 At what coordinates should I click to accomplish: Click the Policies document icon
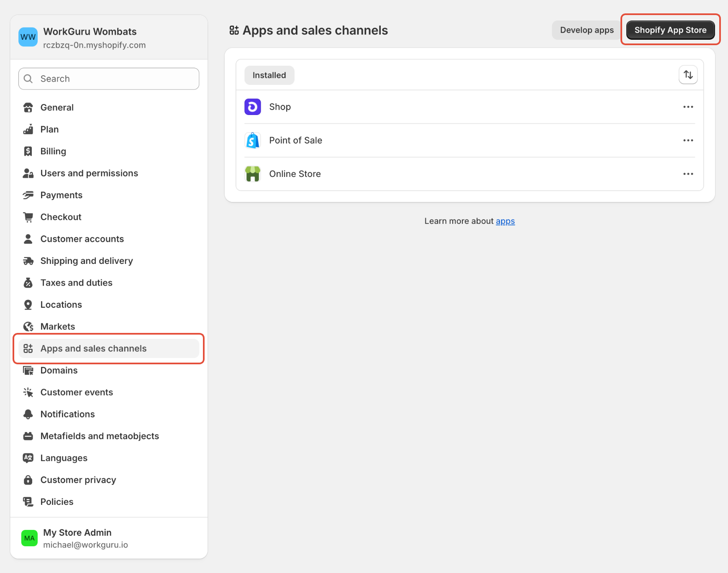(x=28, y=502)
